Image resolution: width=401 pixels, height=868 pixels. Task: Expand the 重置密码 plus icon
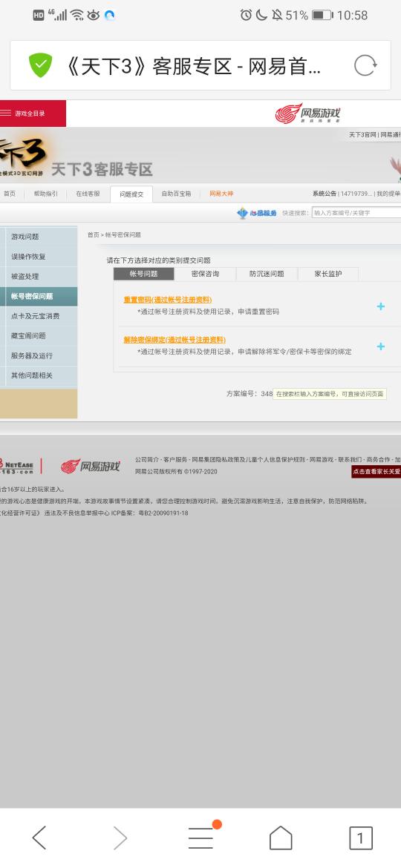380,306
